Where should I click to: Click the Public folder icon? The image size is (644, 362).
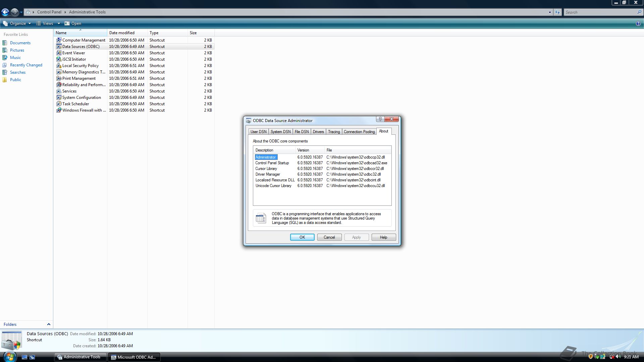5,80
